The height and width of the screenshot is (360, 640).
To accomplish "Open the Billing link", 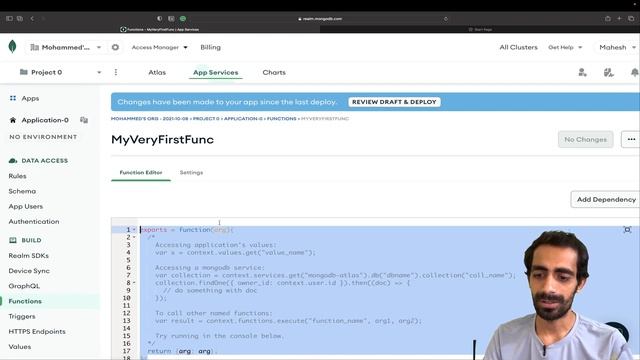I will pyautogui.click(x=211, y=47).
